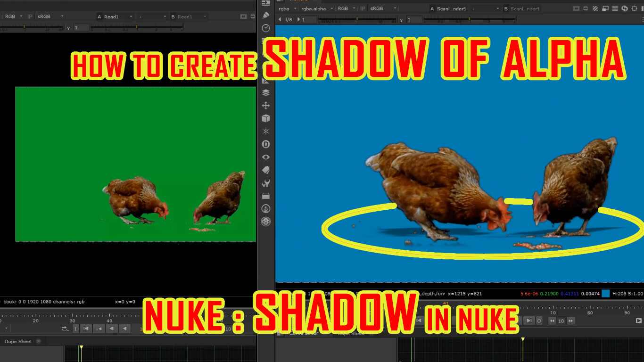
Task: Skip back 10 frames on right timeline
Action: pyautogui.click(x=552, y=321)
